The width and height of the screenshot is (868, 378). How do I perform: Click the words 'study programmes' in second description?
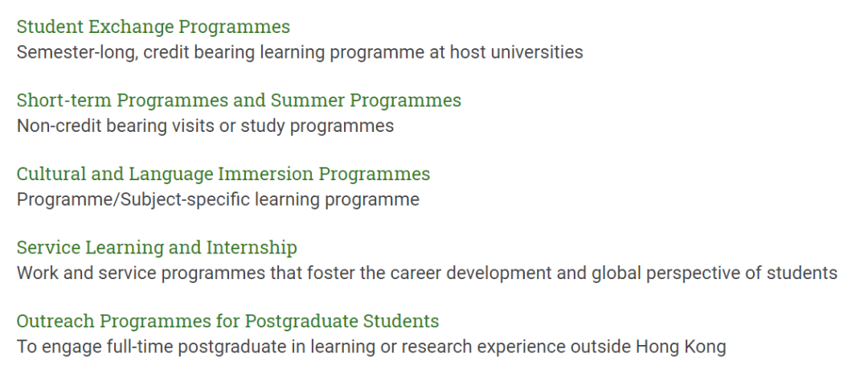coord(317,125)
